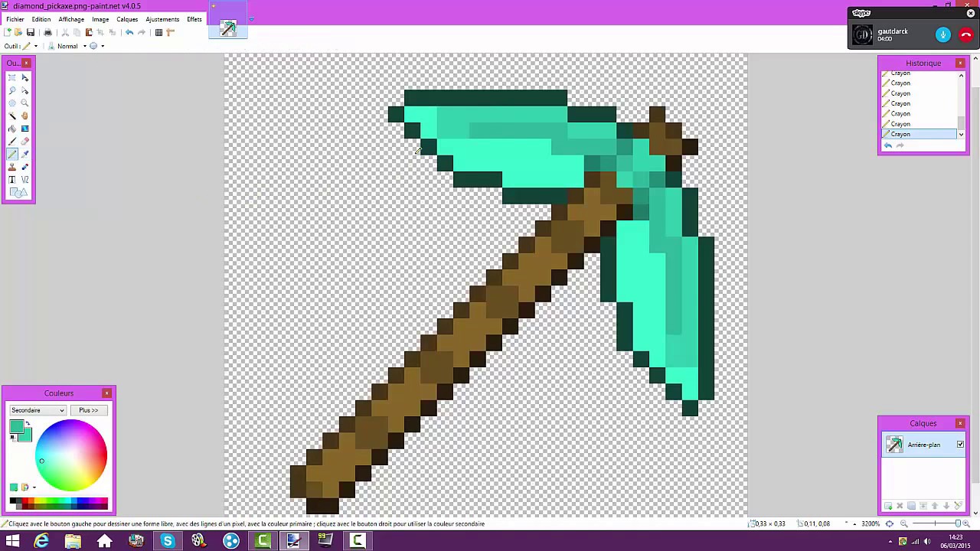Screen dimensions: 980x551
Task: Click the Windows Start button
Action: (12, 542)
